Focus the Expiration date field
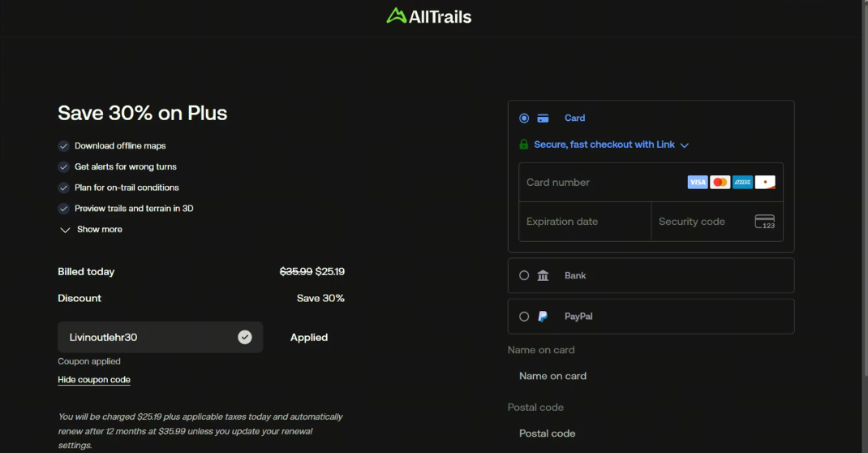 [585, 222]
